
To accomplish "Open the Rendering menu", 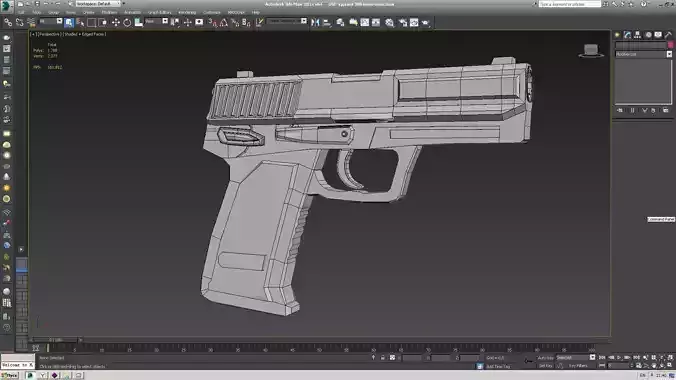I will 187,13.
